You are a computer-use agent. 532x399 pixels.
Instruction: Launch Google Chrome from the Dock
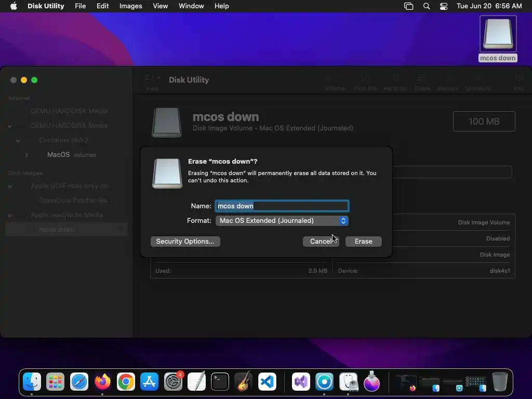tap(126, 382)
